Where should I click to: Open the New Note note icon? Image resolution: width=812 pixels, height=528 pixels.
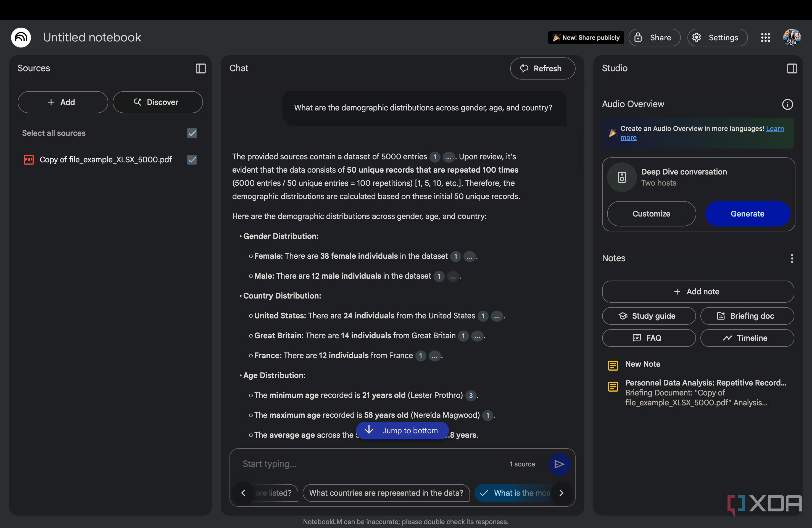point(613,365)
